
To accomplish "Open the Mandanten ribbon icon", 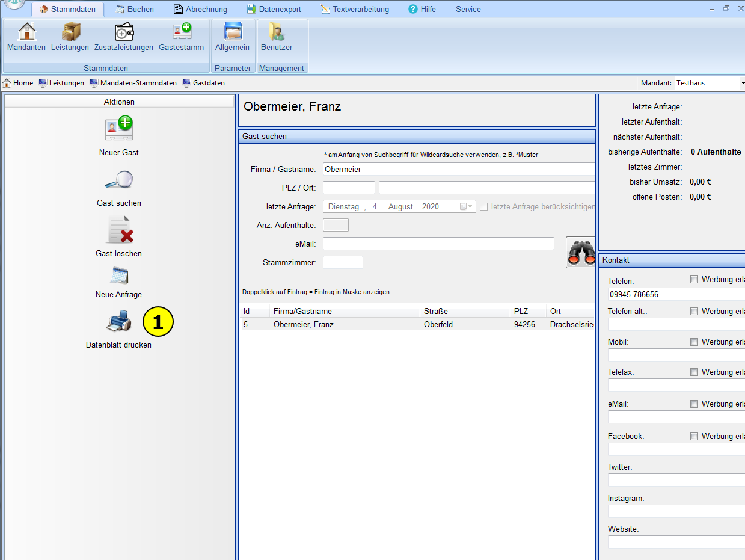I will click(26, 33).
